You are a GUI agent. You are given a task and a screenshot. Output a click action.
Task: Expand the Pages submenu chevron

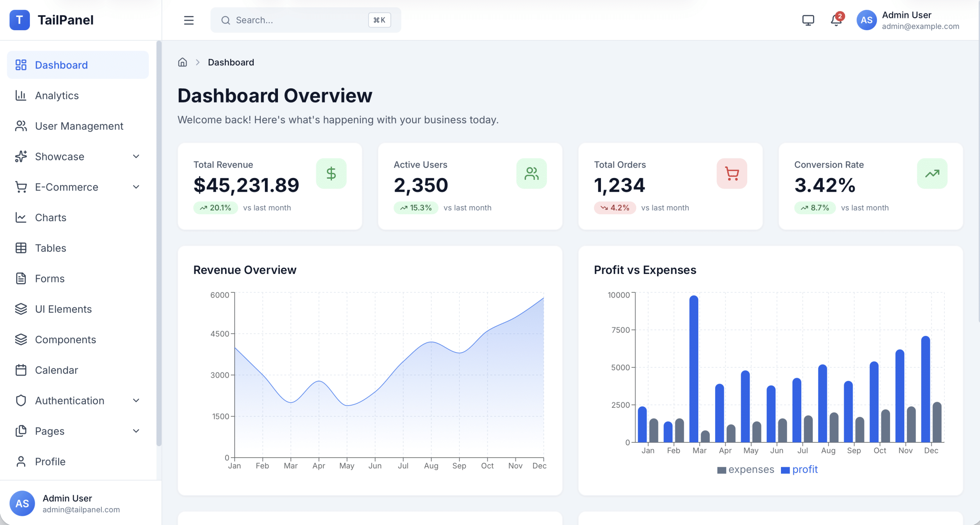(136, 431)
